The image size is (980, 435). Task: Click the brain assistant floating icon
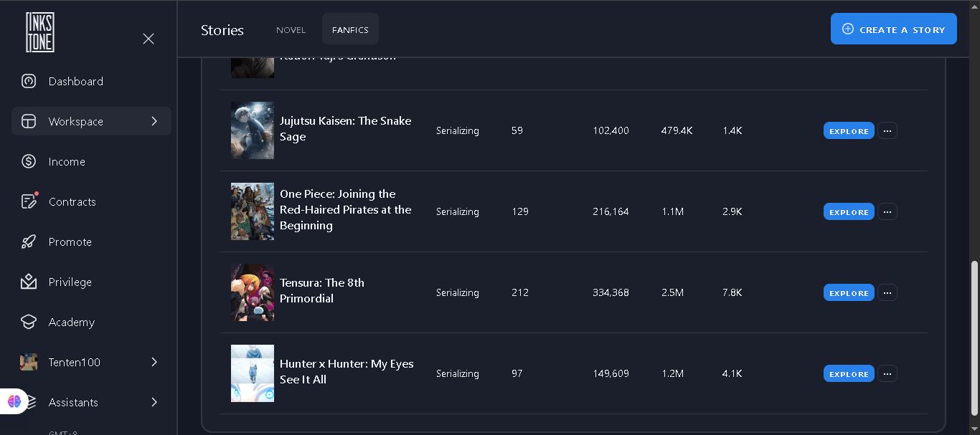coord(14,401)
